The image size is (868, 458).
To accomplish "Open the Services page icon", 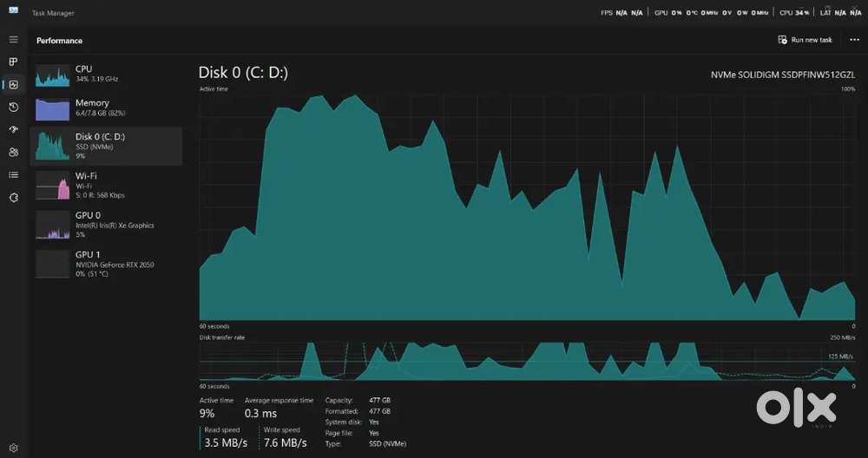I will click(x=13, y=198).
